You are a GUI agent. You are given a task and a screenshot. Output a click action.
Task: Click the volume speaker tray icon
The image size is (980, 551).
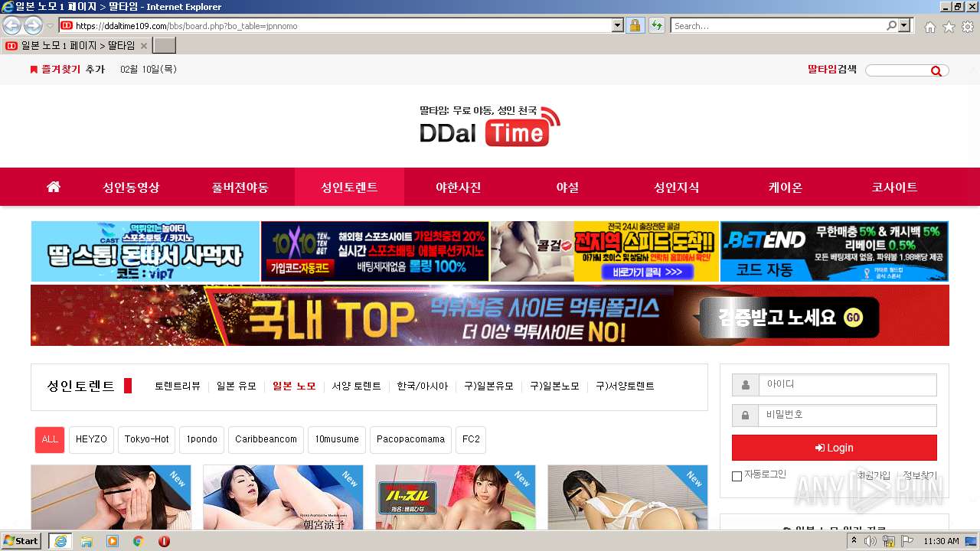[871, 541]
